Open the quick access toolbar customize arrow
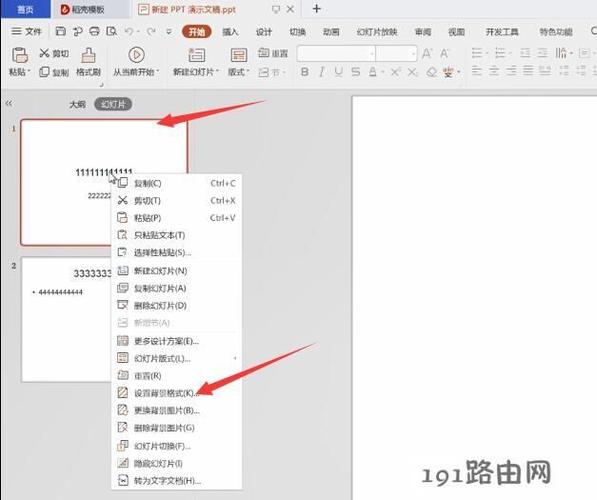 click(169, 32)
